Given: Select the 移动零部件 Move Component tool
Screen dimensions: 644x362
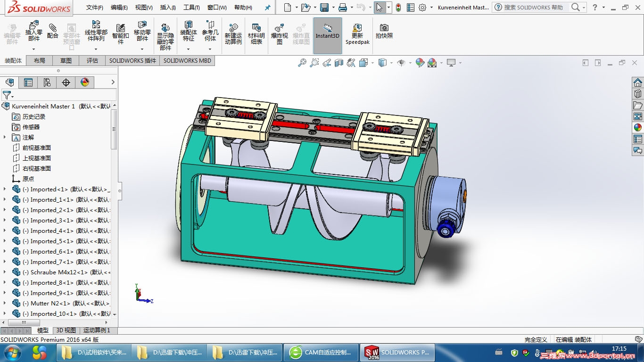Looking at the screenshot, I should pyautogui.click(x=142, y=31).
